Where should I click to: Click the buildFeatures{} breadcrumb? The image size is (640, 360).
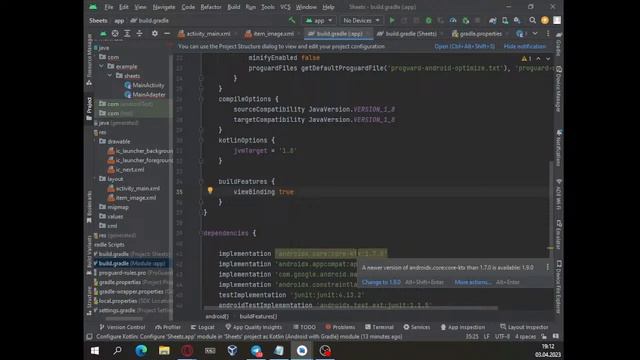tap(258, 316)
